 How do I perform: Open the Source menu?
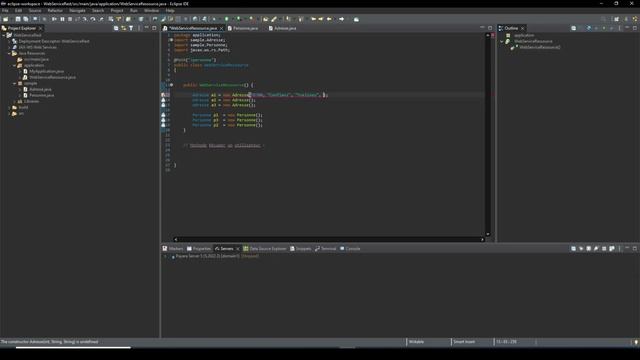pos(35,11)
